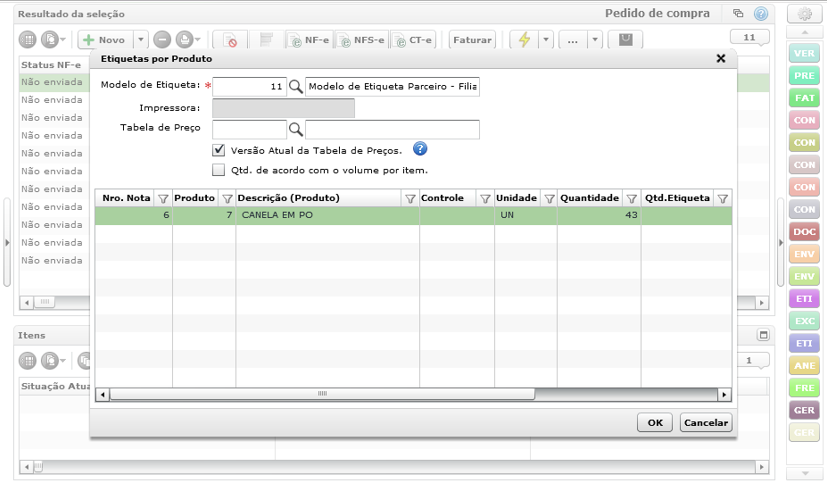Click the FRE sidebar button

[804, 388]
